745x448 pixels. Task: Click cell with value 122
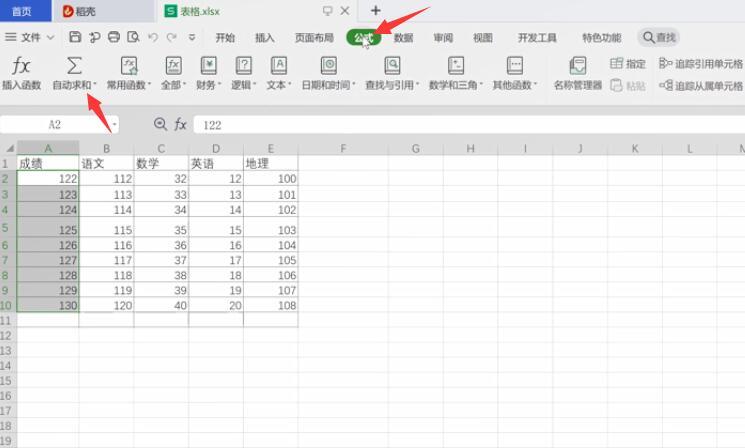point(48,179)
